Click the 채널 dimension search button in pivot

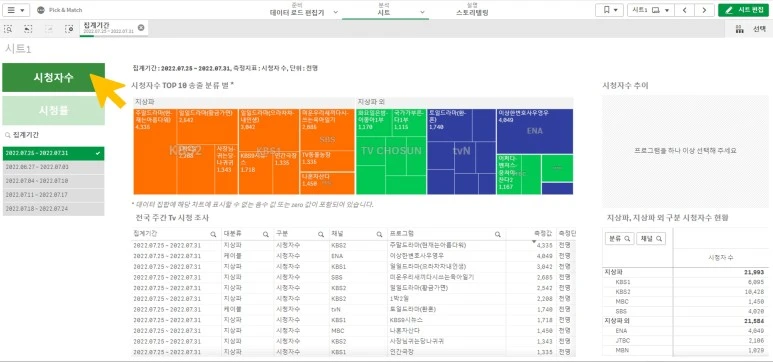click(651, 239)
